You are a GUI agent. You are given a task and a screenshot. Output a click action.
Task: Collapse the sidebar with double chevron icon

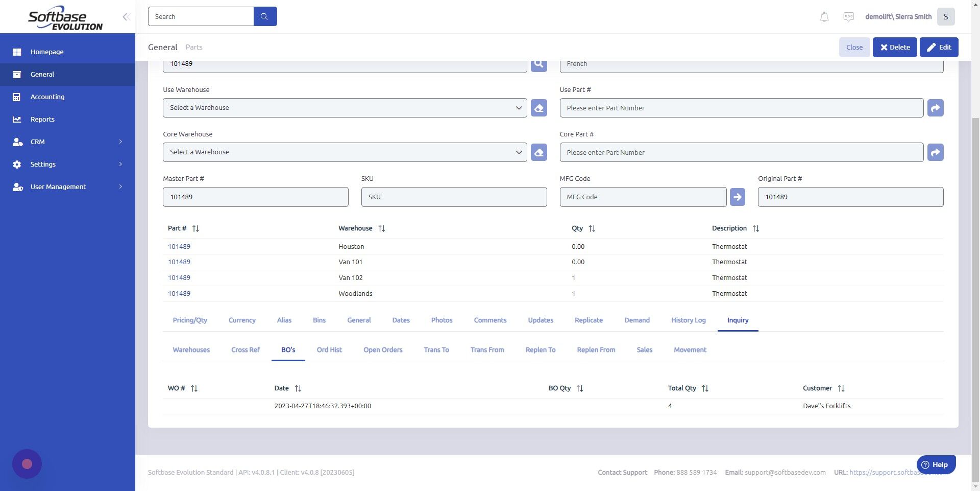[126, 17]
